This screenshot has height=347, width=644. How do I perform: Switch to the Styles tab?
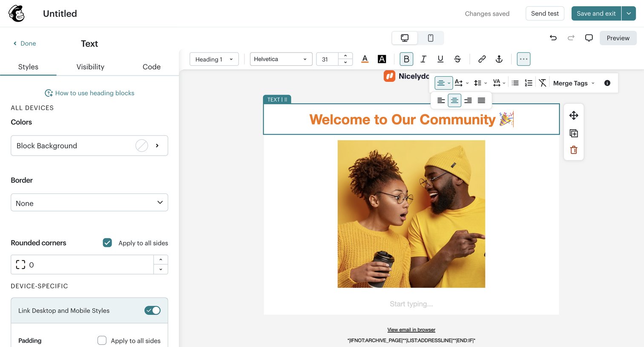coord(28,67)
